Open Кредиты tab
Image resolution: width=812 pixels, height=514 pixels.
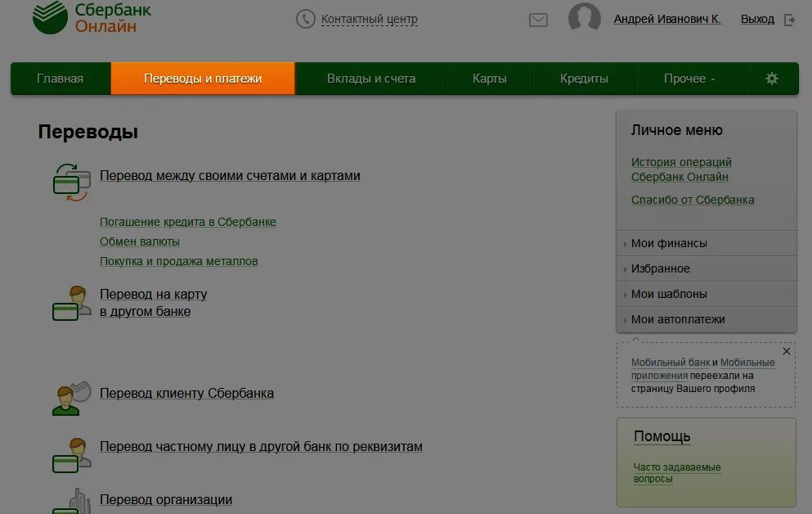(584, 79)
